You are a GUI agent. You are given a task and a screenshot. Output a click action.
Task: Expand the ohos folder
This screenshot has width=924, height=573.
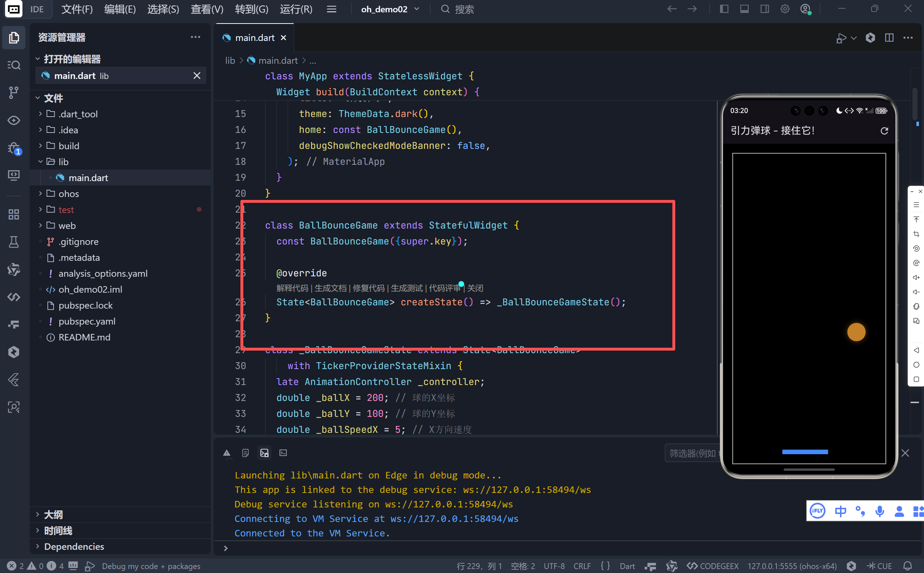click(68, 194)
